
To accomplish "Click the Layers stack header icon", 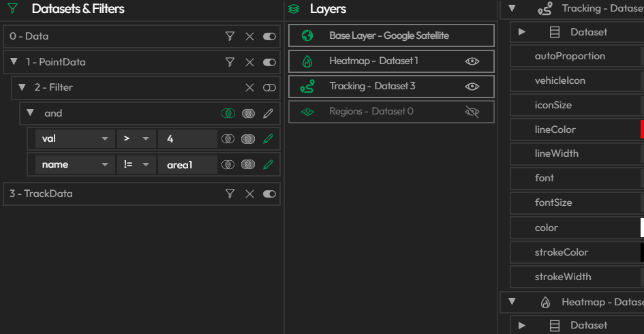I will click(x=294, y=9).
